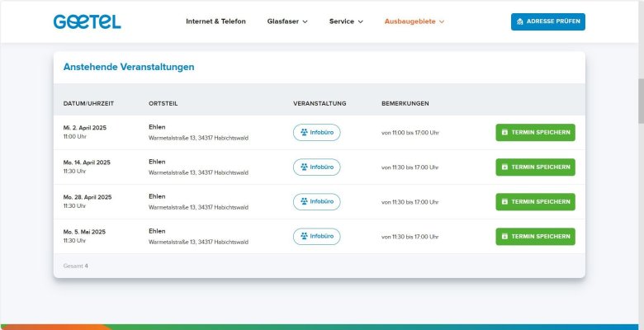Click remark von 11:00 bis 17:00 Uhr

pos(410,133)
